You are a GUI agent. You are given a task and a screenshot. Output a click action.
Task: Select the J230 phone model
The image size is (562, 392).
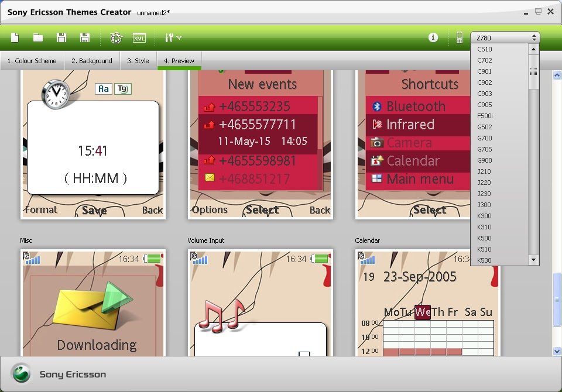499,194
